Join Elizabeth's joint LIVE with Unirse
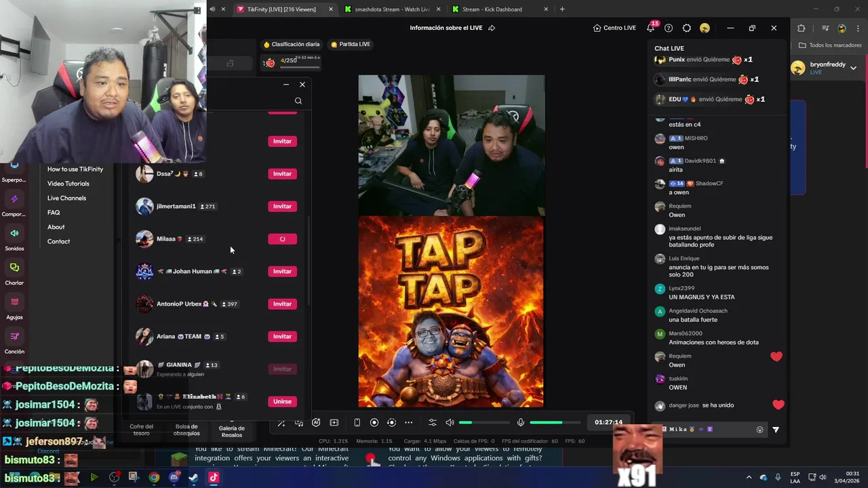Image resolution: width=868 pixels, height=488 pixels. (x=282, y=401)
